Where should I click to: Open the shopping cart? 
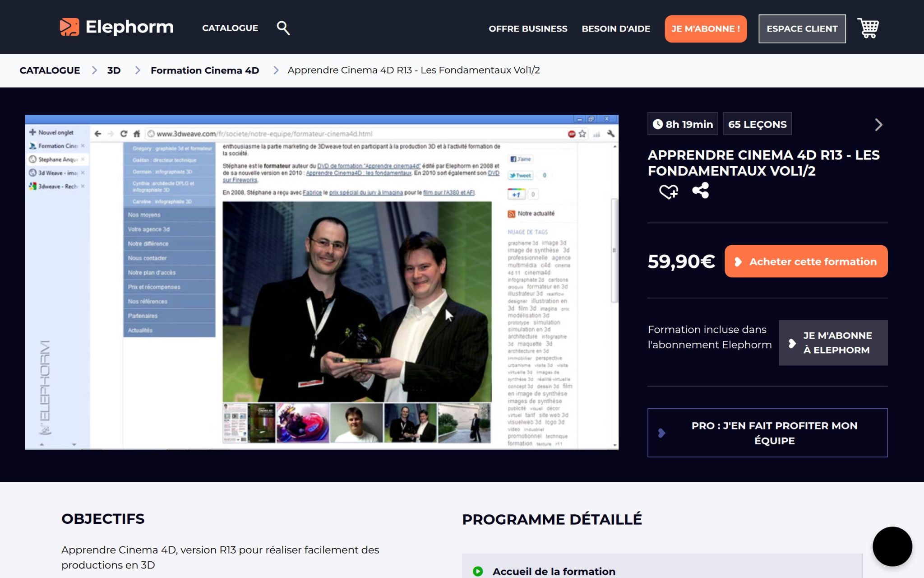pyautogui.click(x=868, y=28)
